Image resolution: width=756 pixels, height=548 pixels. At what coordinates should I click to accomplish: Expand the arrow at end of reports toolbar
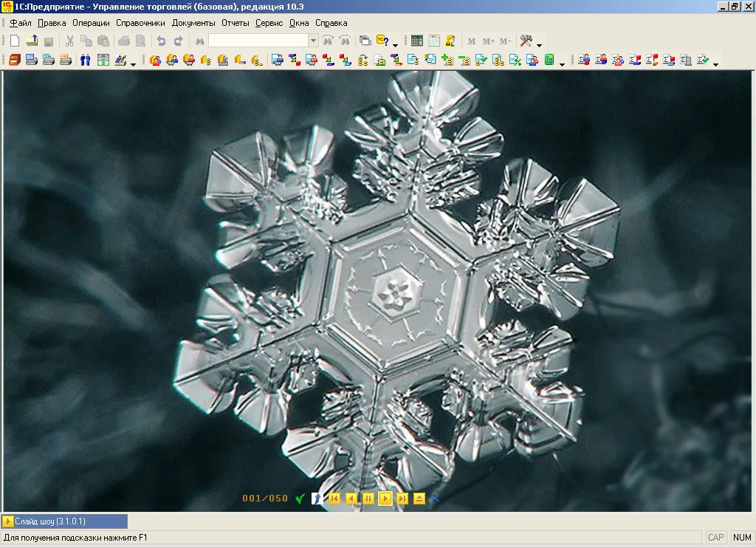point(715,64)
